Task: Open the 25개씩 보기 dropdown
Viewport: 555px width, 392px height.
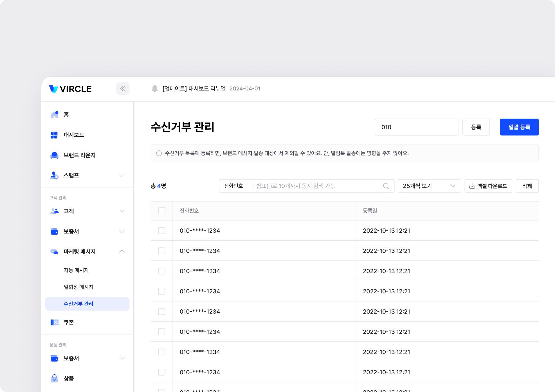Action: tap(429, 186)
